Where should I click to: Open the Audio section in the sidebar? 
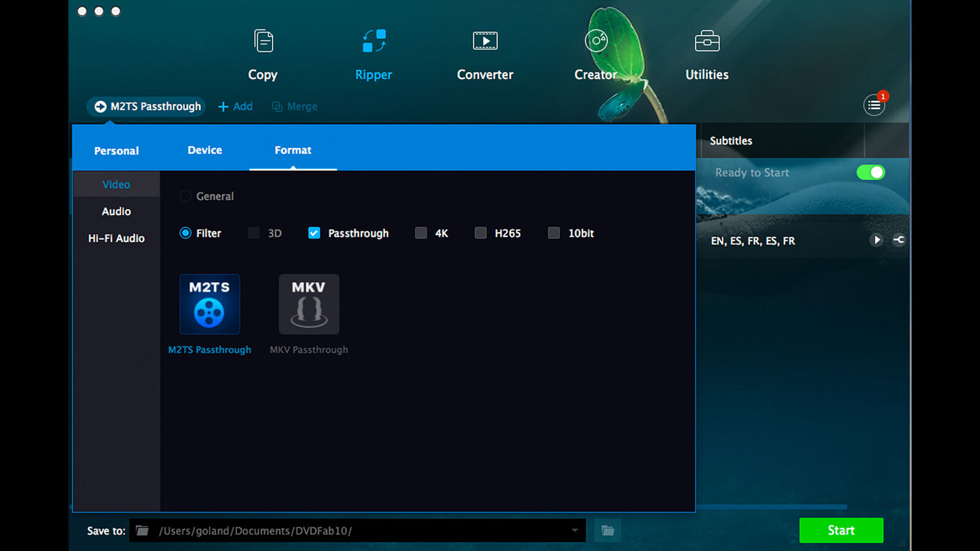pyautogui.click(x=116, y=211)
